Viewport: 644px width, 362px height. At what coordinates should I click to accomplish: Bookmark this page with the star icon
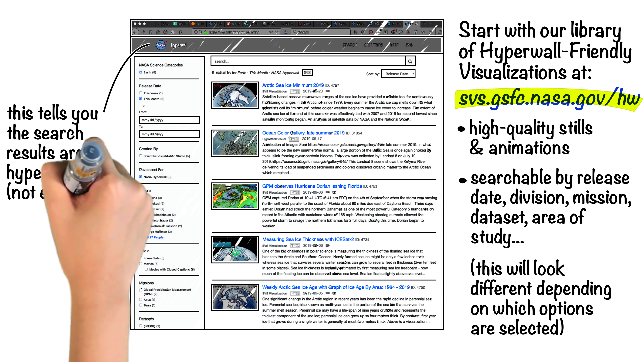tap(277, 32)
